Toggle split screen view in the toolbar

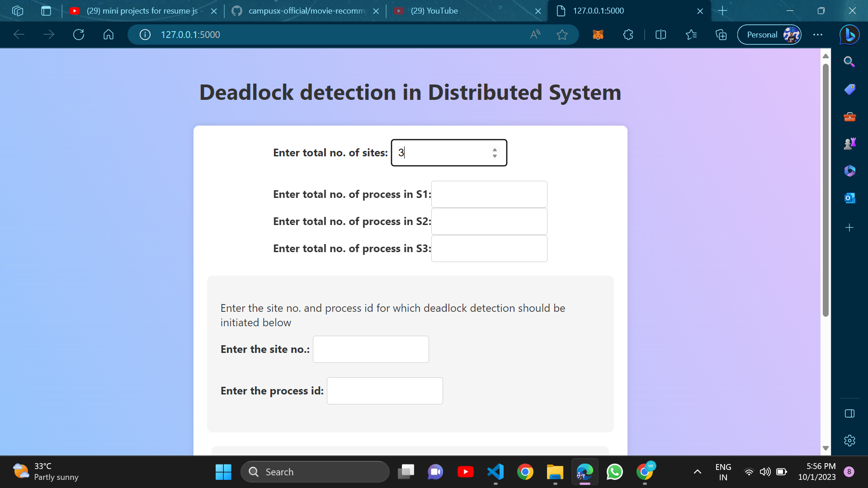660,34
